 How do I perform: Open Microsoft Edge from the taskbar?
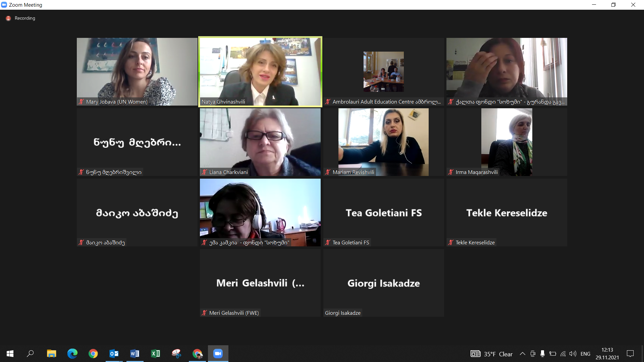click(x=72, y=354)
